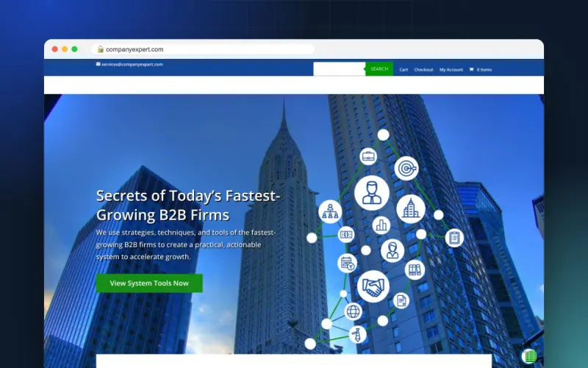Click the bar chart icon
This screenshot has height=368, width=588.
[x=381, y=225]
